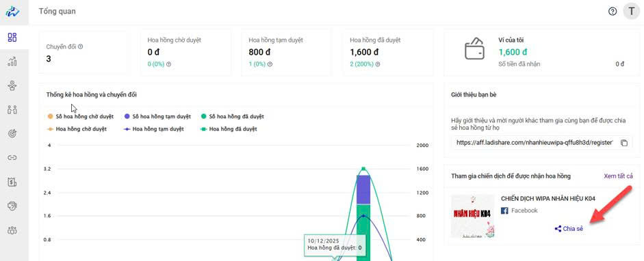This screenshot has height=261, width=644.
Task: Click the 2 (200%) percentage text
Action: [x=362, y=64]
